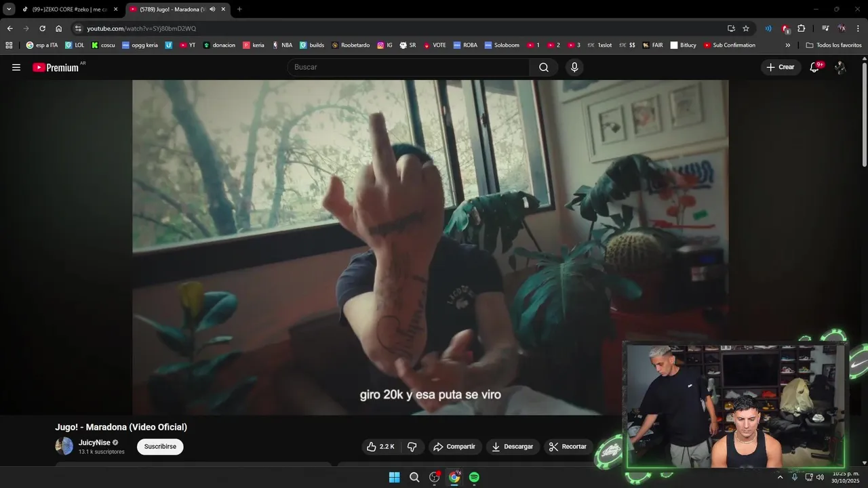This screenshot has height=488, width=868.
Task: Open the Sub Confirmation bookmark
Action: tap(729, 45)
